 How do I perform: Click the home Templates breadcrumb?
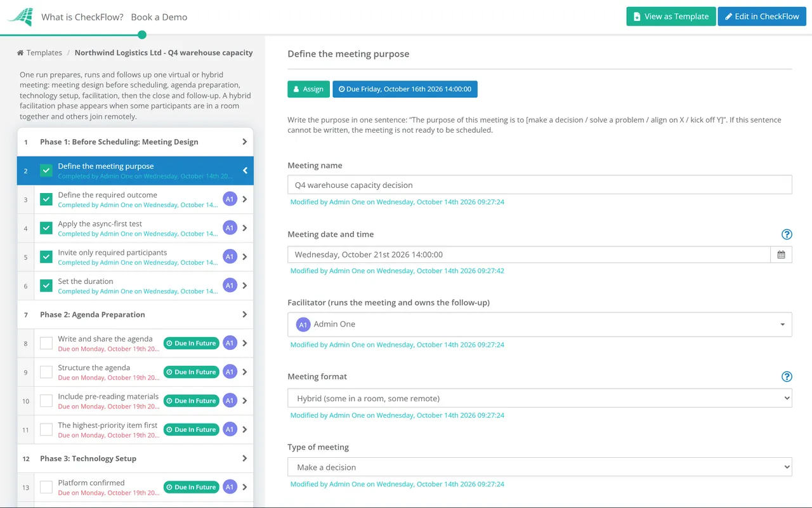(x=39, y=53)
